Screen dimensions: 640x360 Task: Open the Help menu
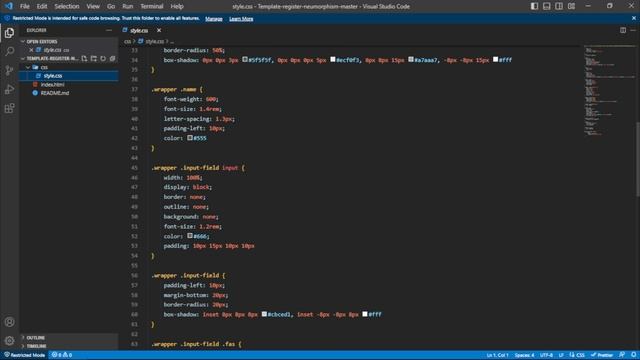point(177,6)
